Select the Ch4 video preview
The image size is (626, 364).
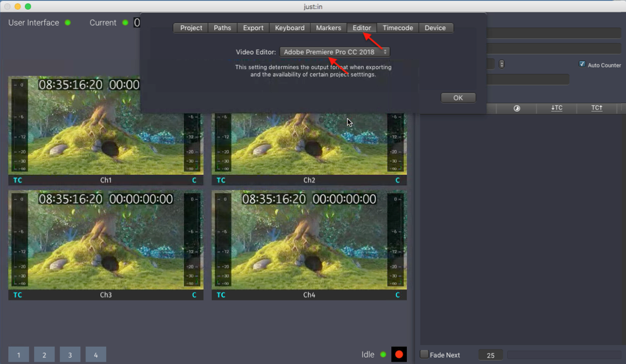point(309,240)
